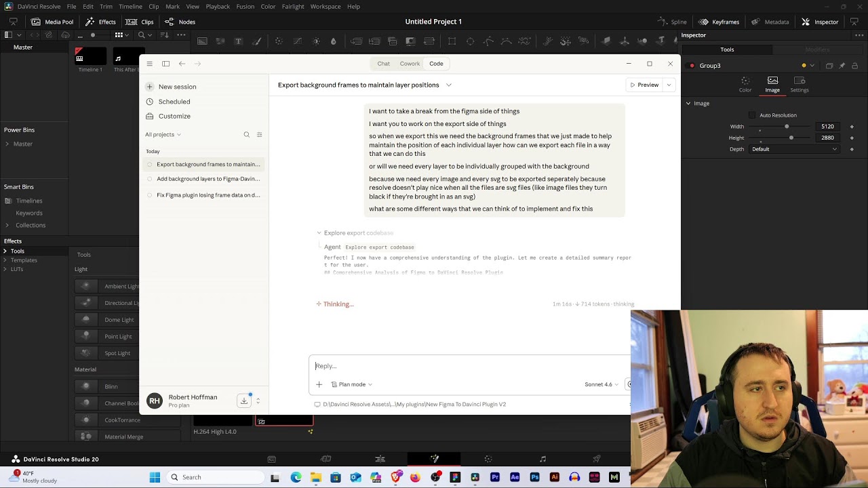
Task: Switch to the Chat tab in Claude
Action: (x=384, y=64)
